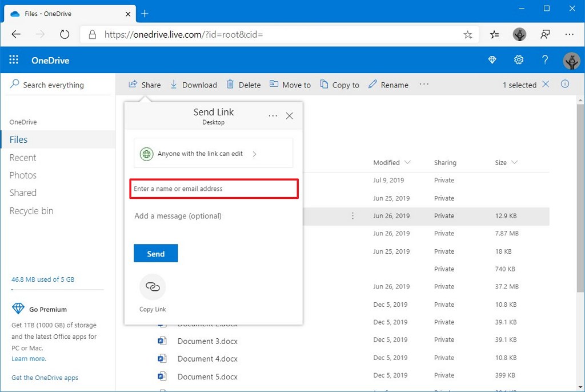Click the name or email address field
The image size is (585, 392).
click(x=214, y=189)
